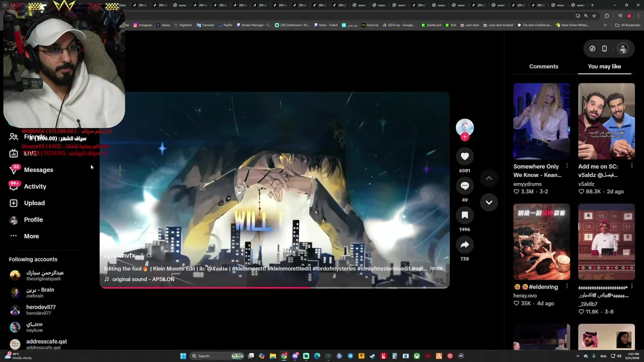
Task: Like the video with the heart icon
Action: coord(464,156)
